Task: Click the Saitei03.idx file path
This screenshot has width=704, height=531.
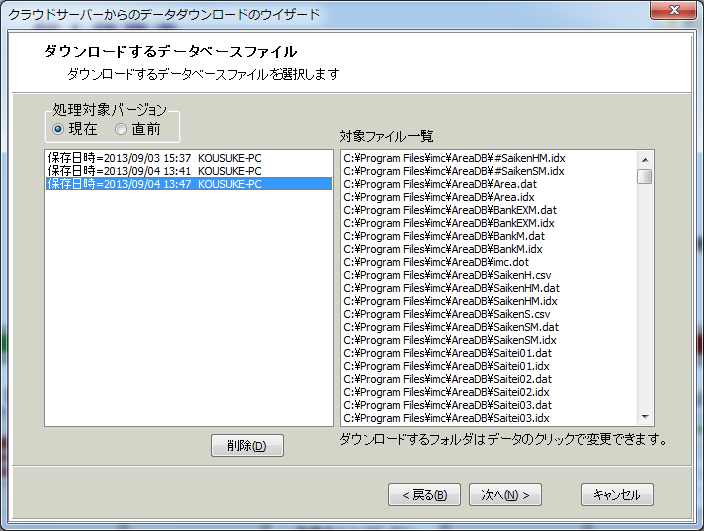Action: coord(447,418)
